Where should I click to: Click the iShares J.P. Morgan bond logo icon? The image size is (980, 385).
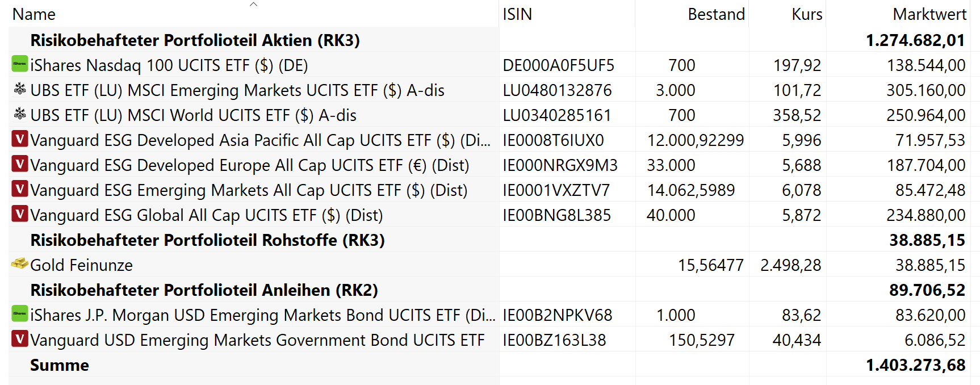pos(20,314)
